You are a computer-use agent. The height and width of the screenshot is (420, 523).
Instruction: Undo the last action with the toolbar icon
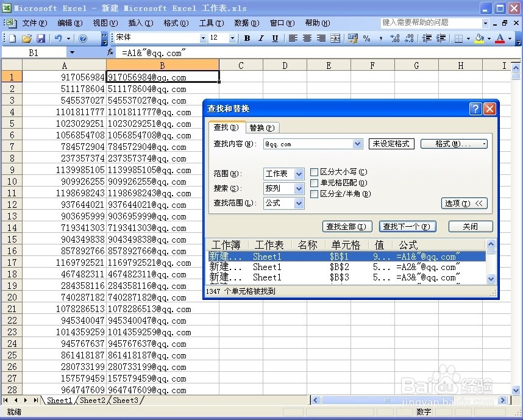(x=59, y=38)
